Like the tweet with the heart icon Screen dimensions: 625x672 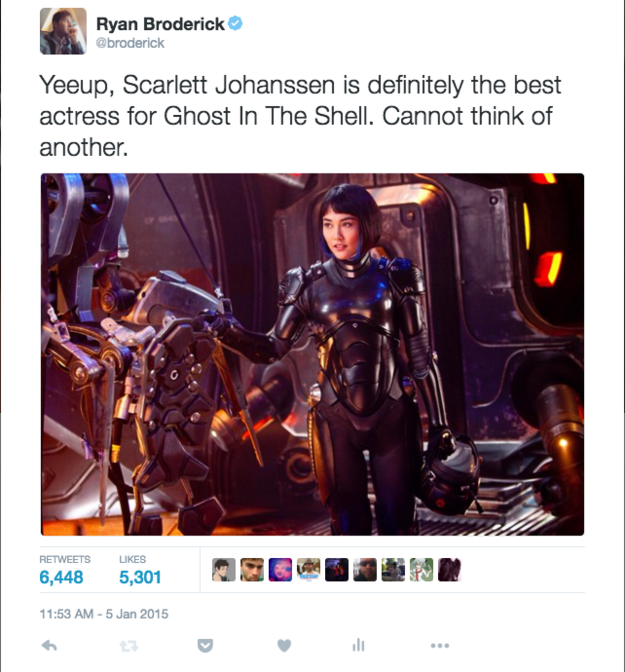pyautogui.click(x=284, y=645)
